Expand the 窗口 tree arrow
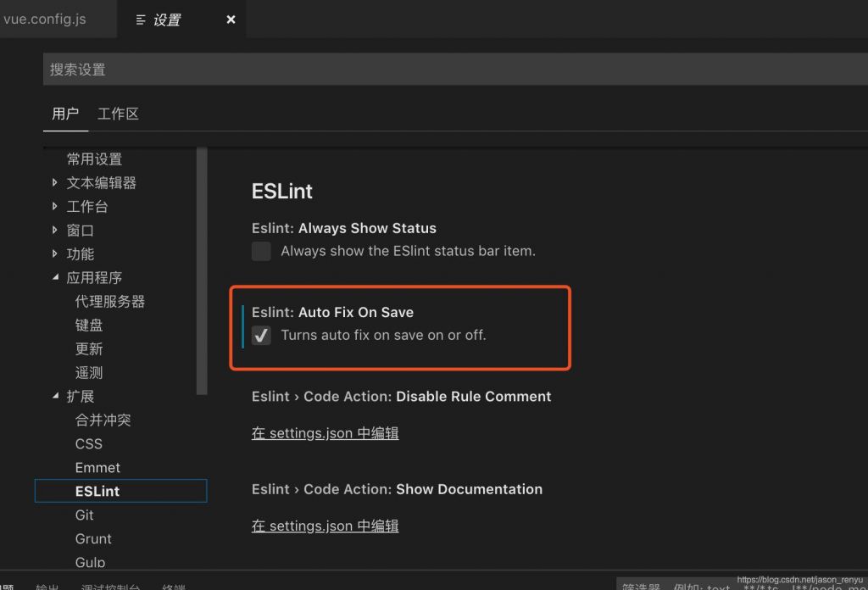The image size is (868, 590). click(x=54, y=230)
